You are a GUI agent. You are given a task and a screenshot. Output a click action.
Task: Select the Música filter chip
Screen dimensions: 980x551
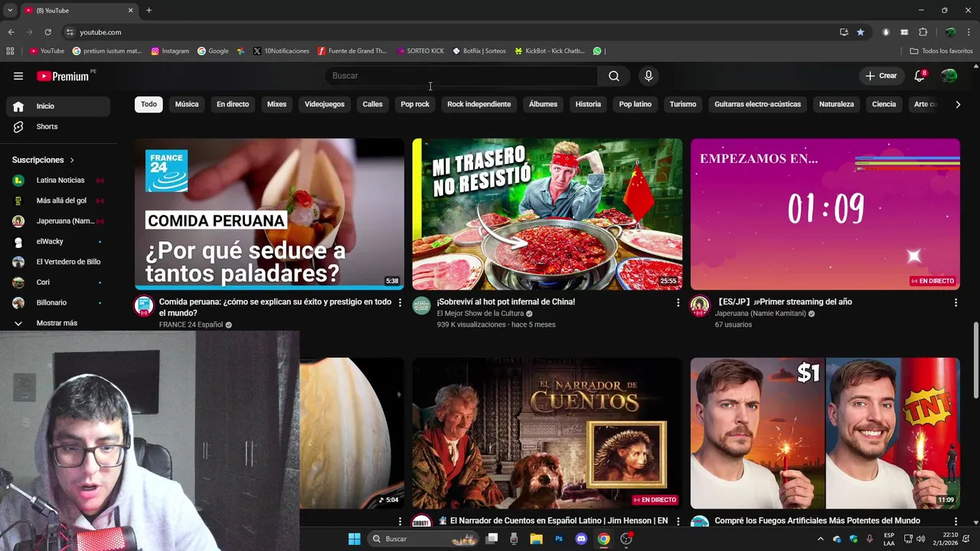[187, 104]
